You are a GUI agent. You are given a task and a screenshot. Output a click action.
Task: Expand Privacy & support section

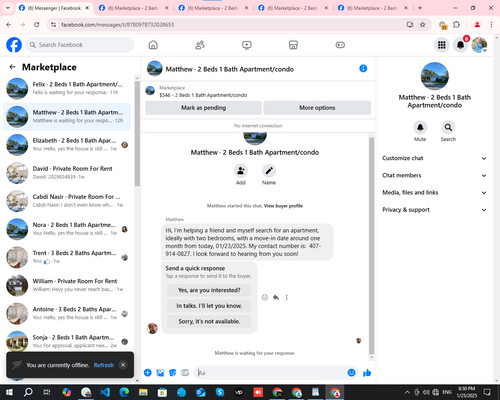tap(434, 210)
